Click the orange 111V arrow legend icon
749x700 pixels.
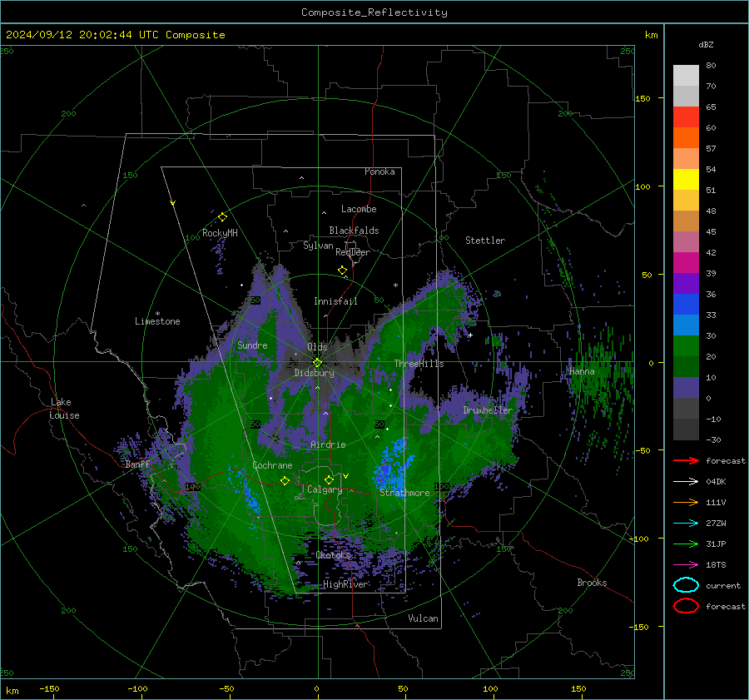686,502
